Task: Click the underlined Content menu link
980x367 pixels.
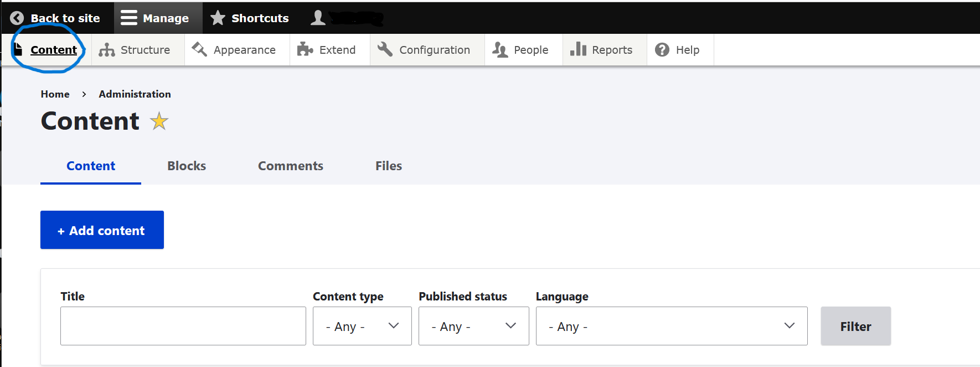Action: tap(54, 50)
